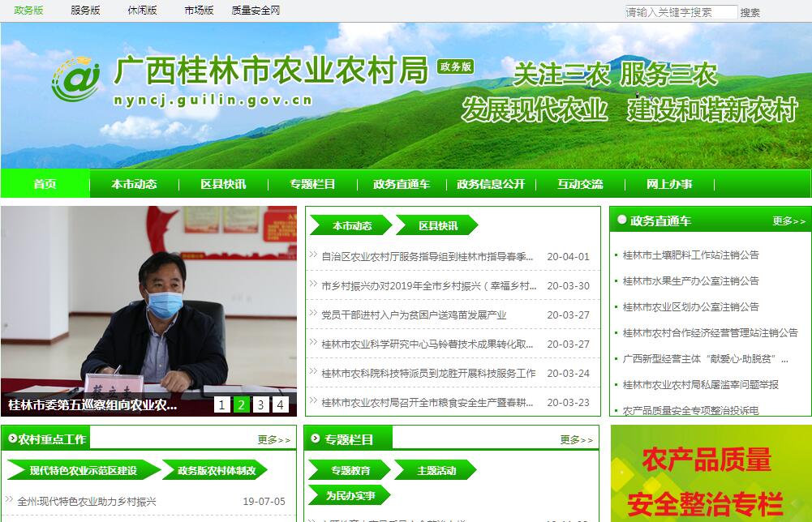This screenshot has width=812, height=522.
Task: Focus the keyword search input field
Action: [x=681, y=12]
